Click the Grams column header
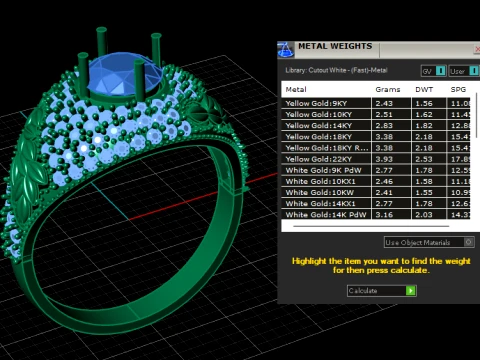The image size is (480, 360). coord(388,89)
